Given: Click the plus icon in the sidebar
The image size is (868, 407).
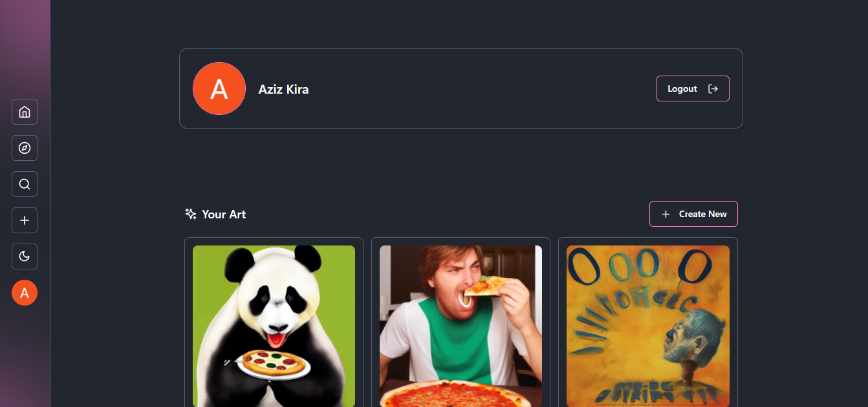Looking at the screenshot, I should point(25,220).
